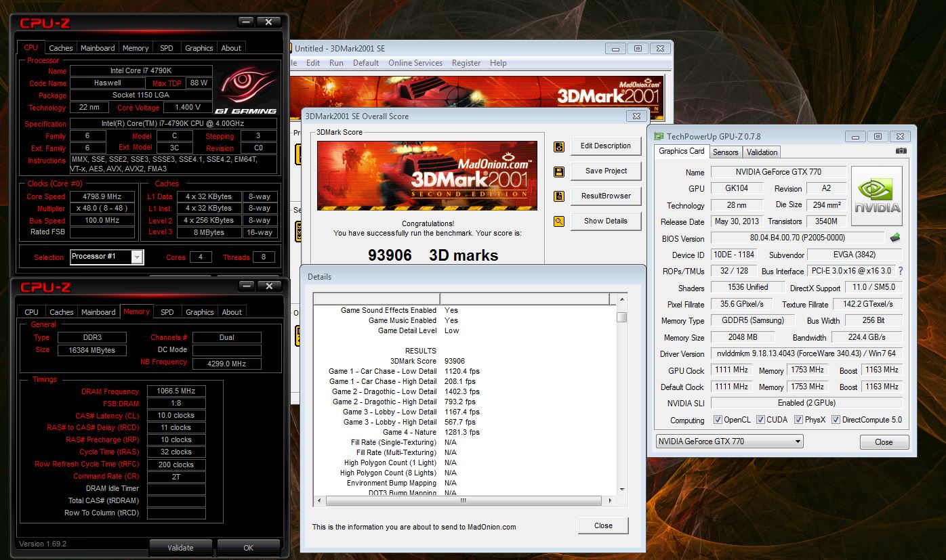Open the Caches tab in top CPU-Z window
The width and height of the screenshot is (946, 560).
(x=61, y=48)
